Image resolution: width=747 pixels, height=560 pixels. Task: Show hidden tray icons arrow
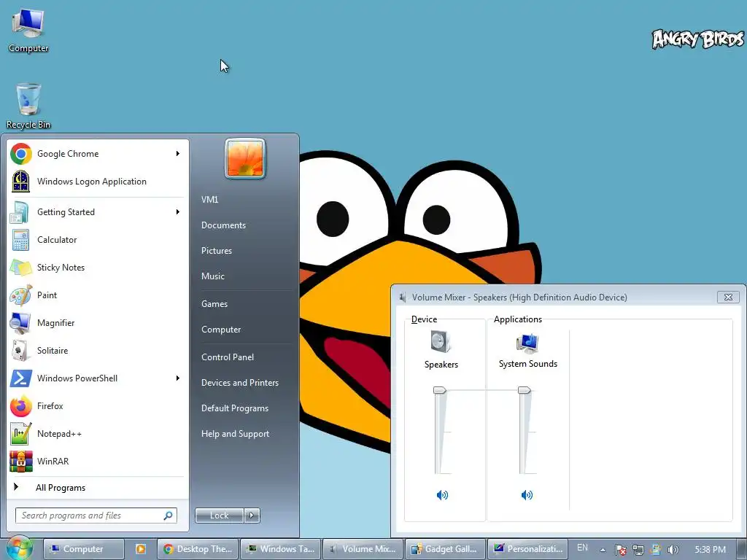click(603, 550)
